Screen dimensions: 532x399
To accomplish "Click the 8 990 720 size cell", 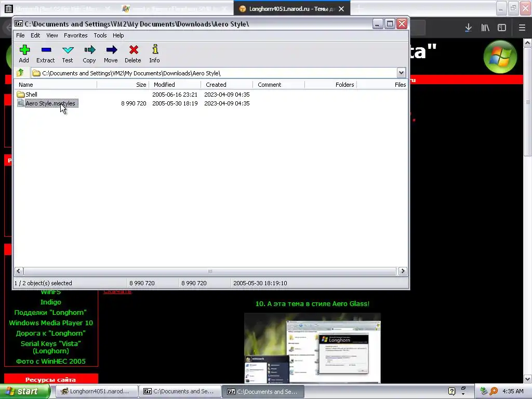I will (x=134, y=103).
